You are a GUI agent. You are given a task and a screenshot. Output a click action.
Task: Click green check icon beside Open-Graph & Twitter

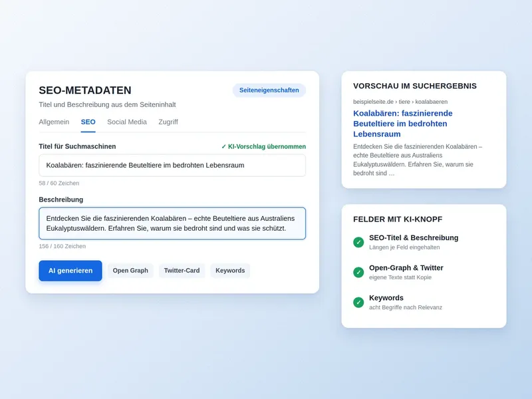click(358, 272)
